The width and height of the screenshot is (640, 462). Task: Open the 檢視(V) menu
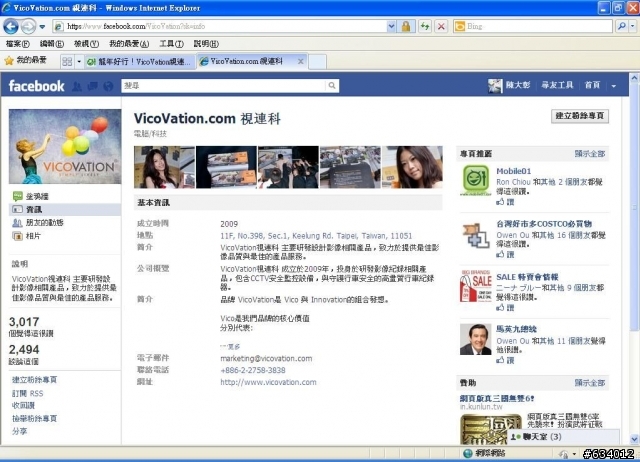pyautogui.click(x=86, y=44)
